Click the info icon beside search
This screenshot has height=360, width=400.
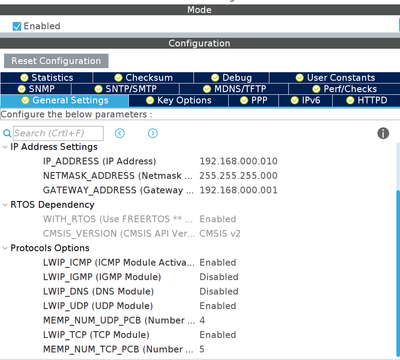[x=383, y=133]
